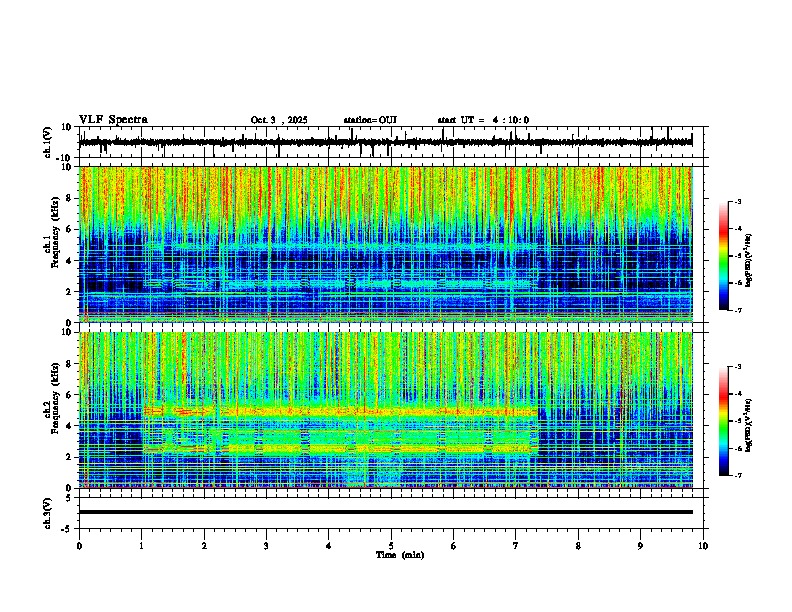
Task: Click the ch.2 'Frequency (kHz)' axis label
Action: [x=55, y=398]
